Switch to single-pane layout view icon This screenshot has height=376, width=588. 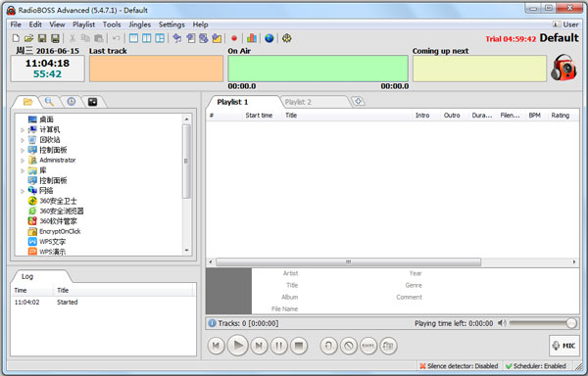click(133, 38)
